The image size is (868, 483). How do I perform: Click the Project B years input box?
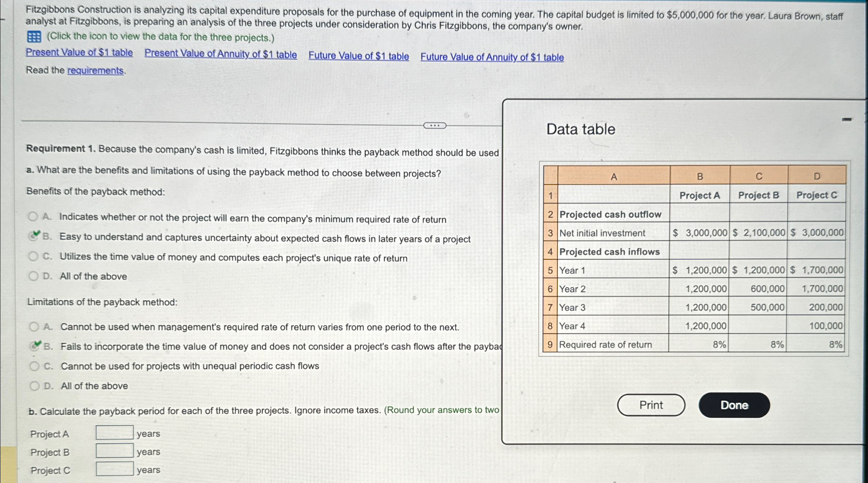(x=115, y=451)
